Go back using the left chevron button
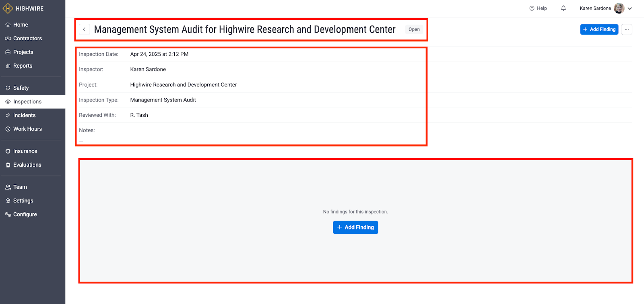This screenshot has width=644, height=304. [85, 29]
